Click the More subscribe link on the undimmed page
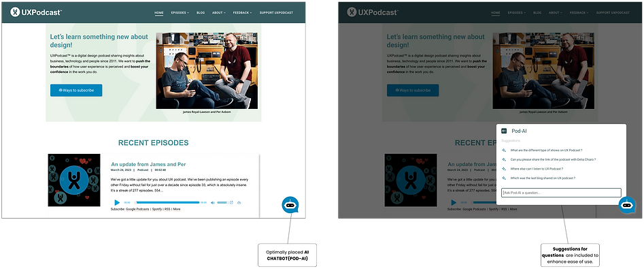Viewport: 644px width, 269px height. point(177,209)
